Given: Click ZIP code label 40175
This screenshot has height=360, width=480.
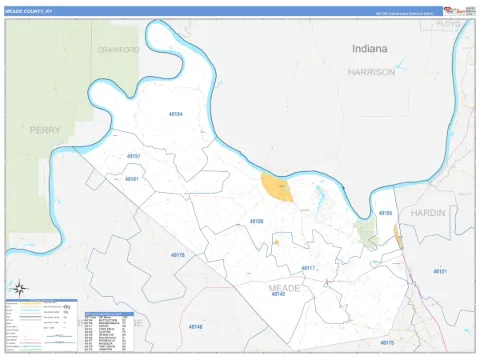Looking at the screenshot, I should click(387, 343).
